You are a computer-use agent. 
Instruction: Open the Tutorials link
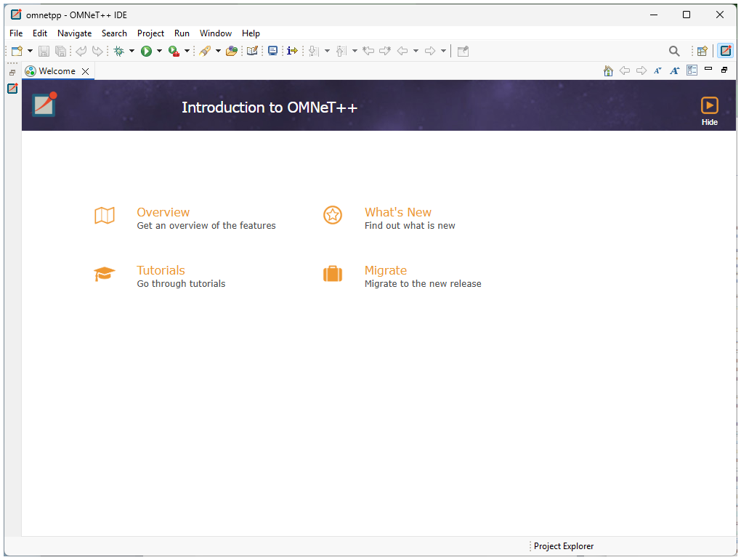pyautogui.click(x=161, y=270)
